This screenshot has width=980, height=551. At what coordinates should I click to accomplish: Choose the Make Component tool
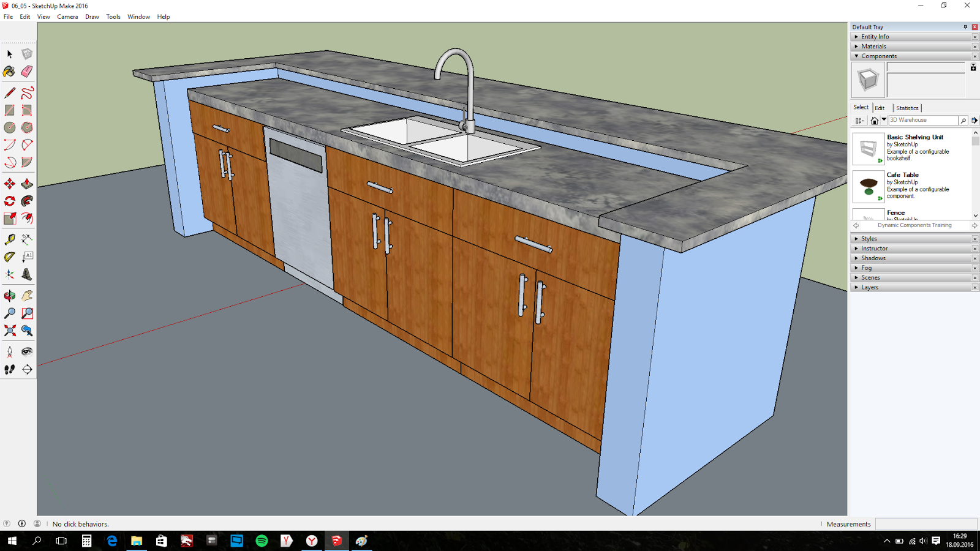coord(27,54)
